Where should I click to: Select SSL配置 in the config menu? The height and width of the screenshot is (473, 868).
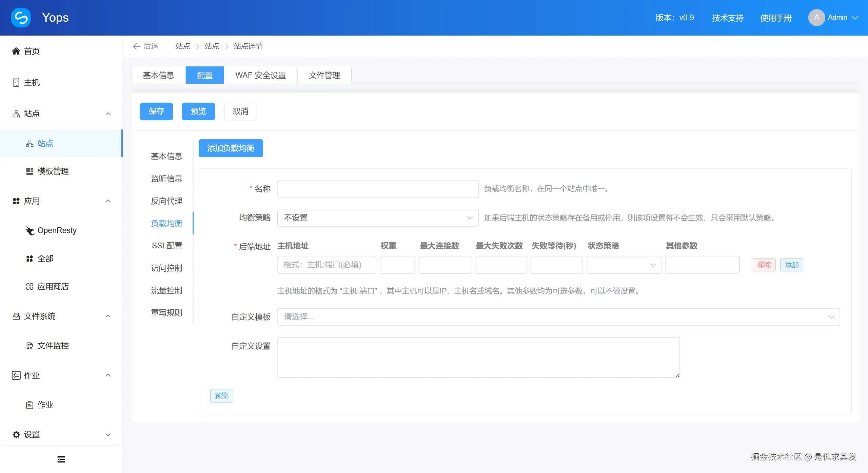167,246
